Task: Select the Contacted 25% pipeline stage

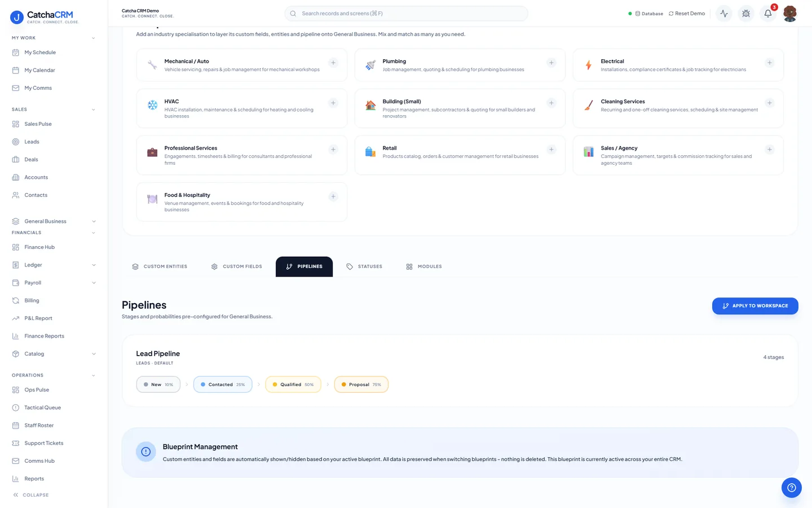Action: [223, 384]
